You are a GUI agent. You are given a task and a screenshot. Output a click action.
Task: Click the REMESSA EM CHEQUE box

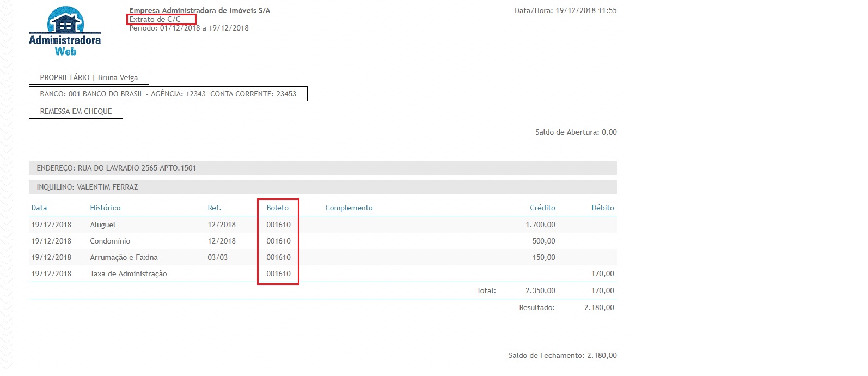point(76,111)
